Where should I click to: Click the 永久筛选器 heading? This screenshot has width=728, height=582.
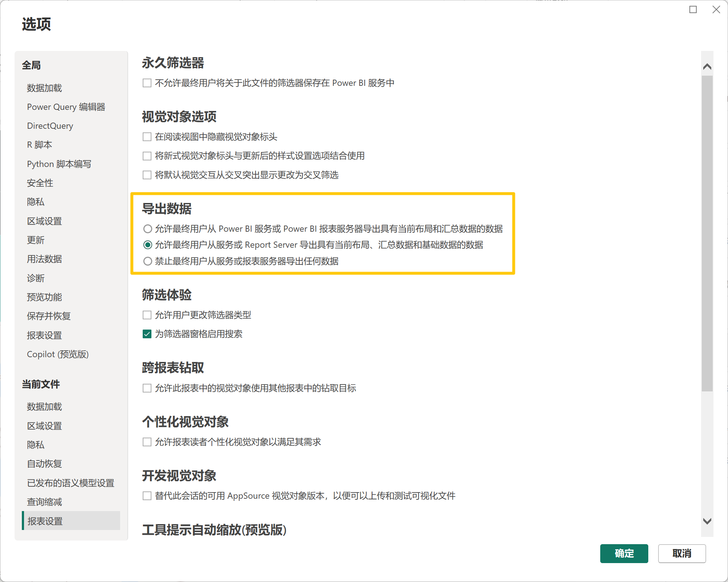pos(173,63)
